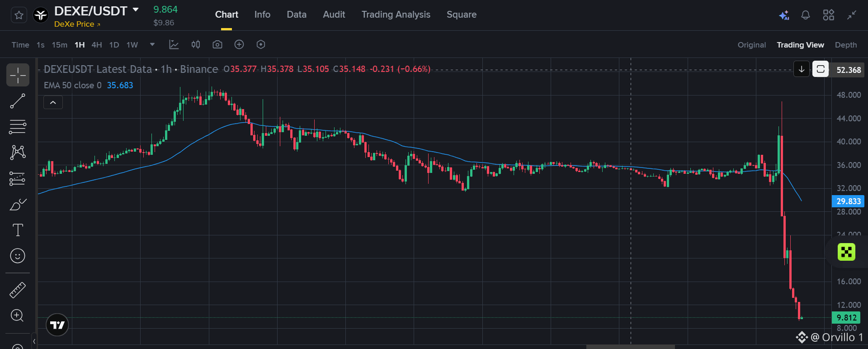
Task: Open the Trading Analysis tab
Action: tap(396, 14)
